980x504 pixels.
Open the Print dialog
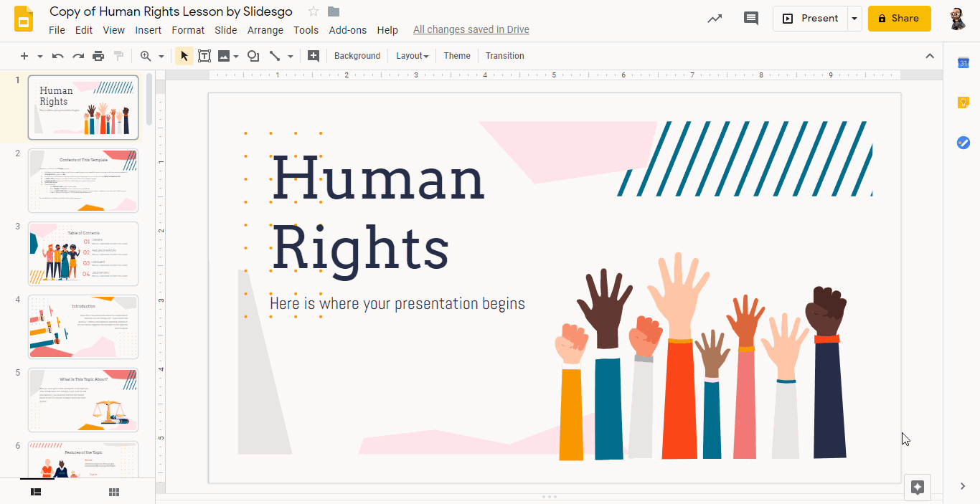[x=98, y=55]
